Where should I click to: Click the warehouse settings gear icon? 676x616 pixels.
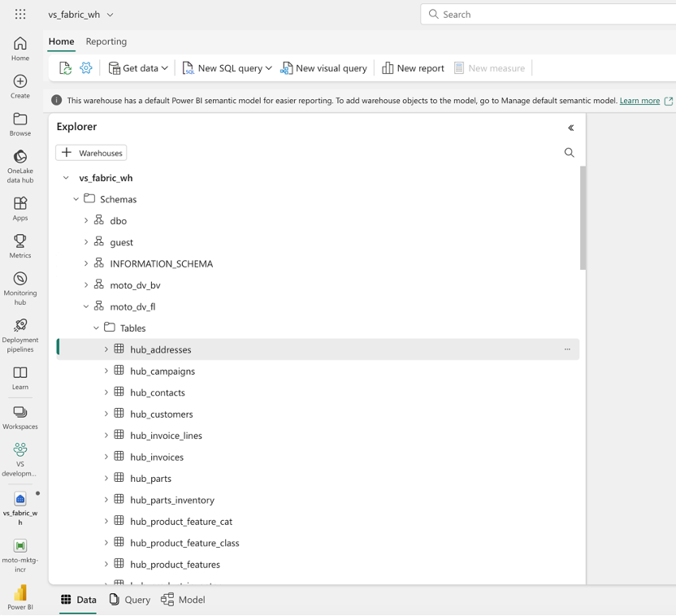click(86, 68)
